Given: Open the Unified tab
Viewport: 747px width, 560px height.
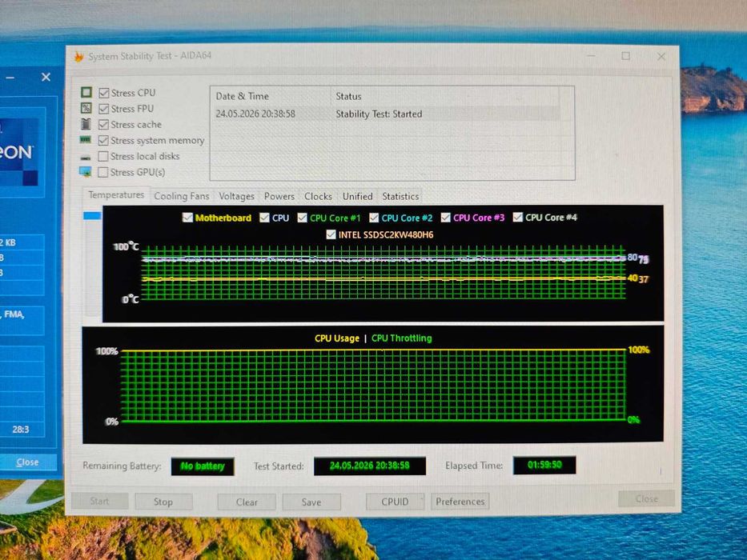Looking at the screenshot, I should (x=358, y=196).
